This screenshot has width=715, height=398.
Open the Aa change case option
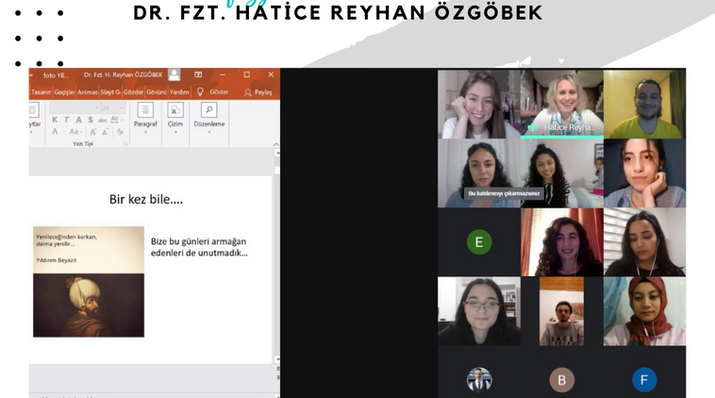tap(74, 132)
